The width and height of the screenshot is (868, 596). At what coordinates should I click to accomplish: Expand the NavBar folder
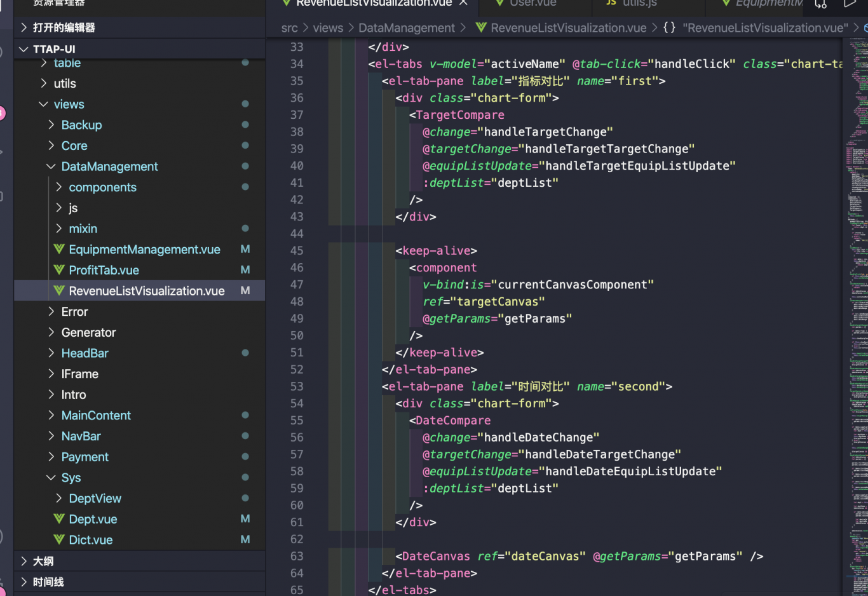(x=140, y=436)
